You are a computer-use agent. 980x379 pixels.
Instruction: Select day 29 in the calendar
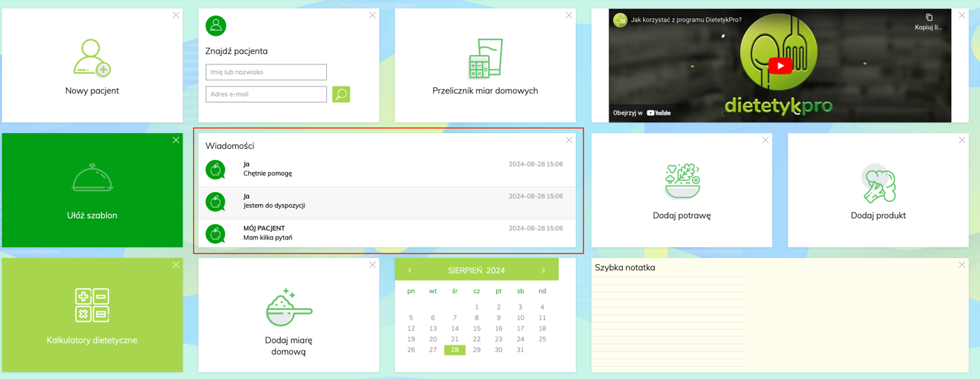[x=477, y=350]
